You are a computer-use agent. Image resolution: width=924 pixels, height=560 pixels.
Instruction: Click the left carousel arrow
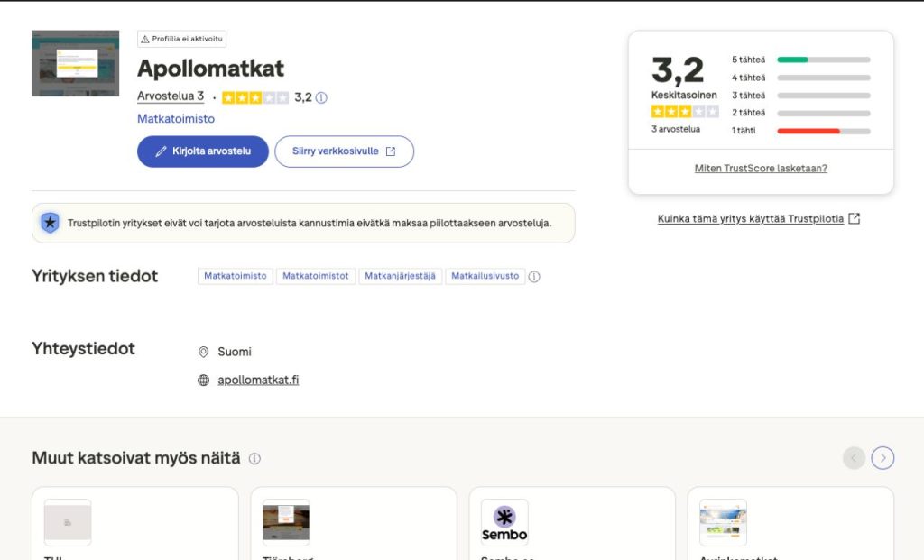(854, 458)
